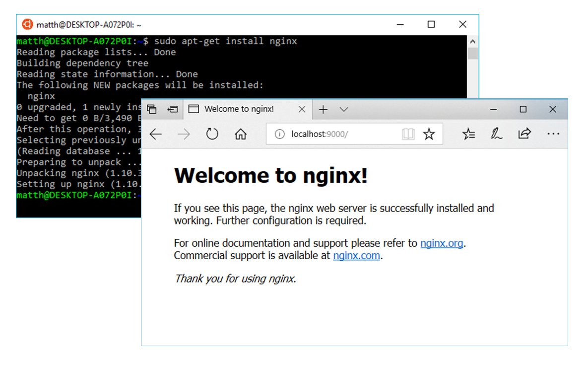Screen dimensions: 588x369
Task: Minimize the Ubuntu terminal window
Action: [400, 24]
